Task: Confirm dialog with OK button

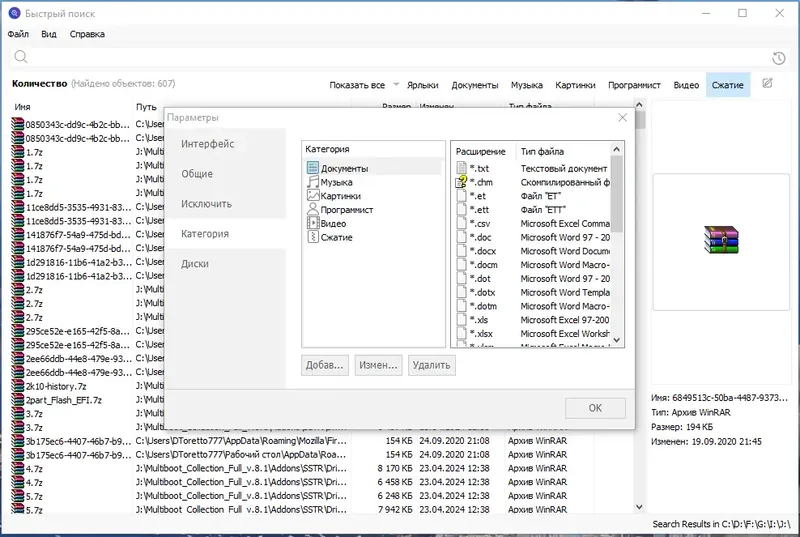Action: click(595, 408)
